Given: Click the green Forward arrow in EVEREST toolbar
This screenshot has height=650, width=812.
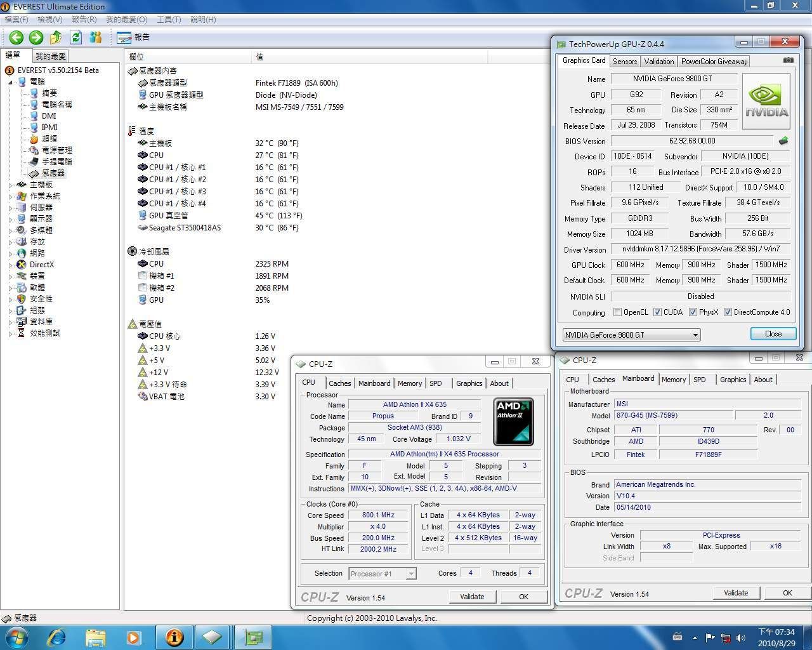Looking at the screenshot, I should [36, 37].
